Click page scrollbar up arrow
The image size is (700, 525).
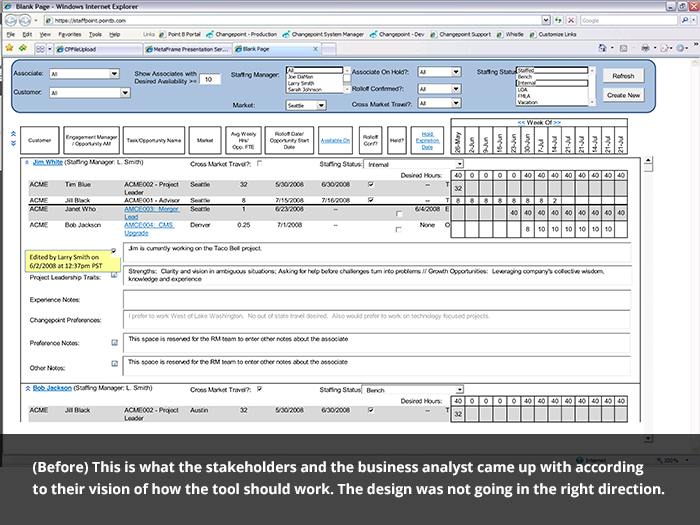pos(648,160)
